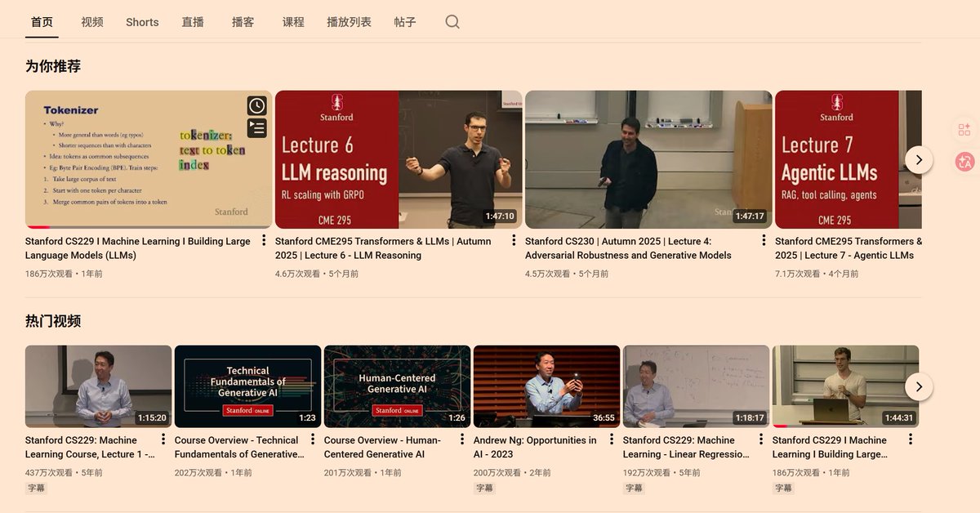
Task: Open more options for Technical Fundamentals overview video
Action: (x=313, y=439)
